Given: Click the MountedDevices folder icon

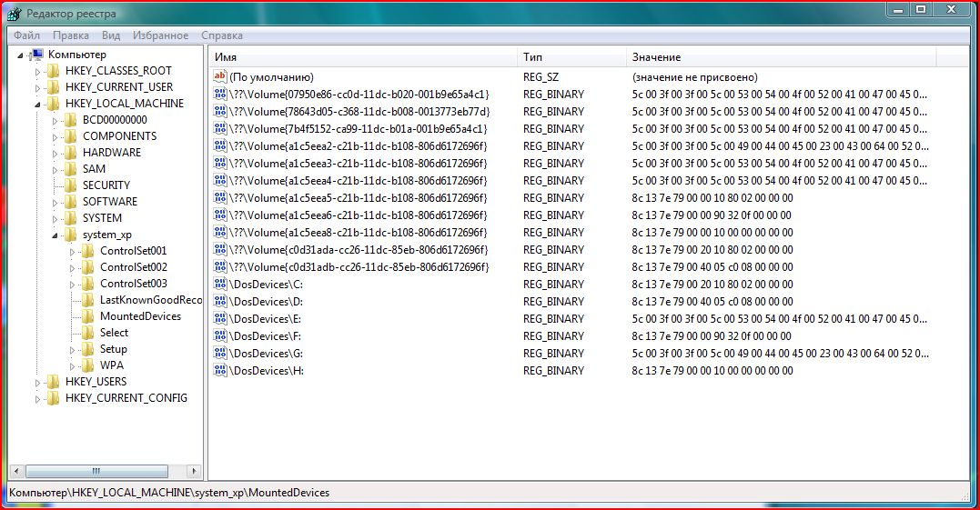Looking at the screenshot, I should 87,316.
